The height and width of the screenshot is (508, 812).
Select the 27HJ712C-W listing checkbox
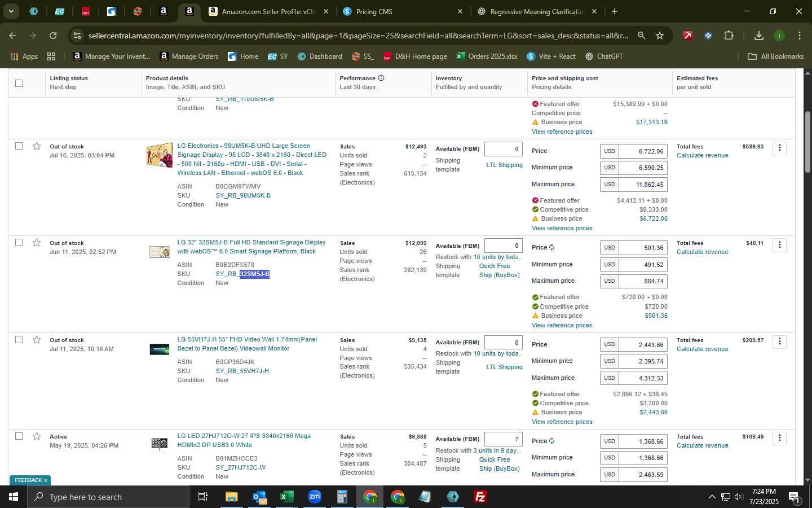(x=19, y=436)
